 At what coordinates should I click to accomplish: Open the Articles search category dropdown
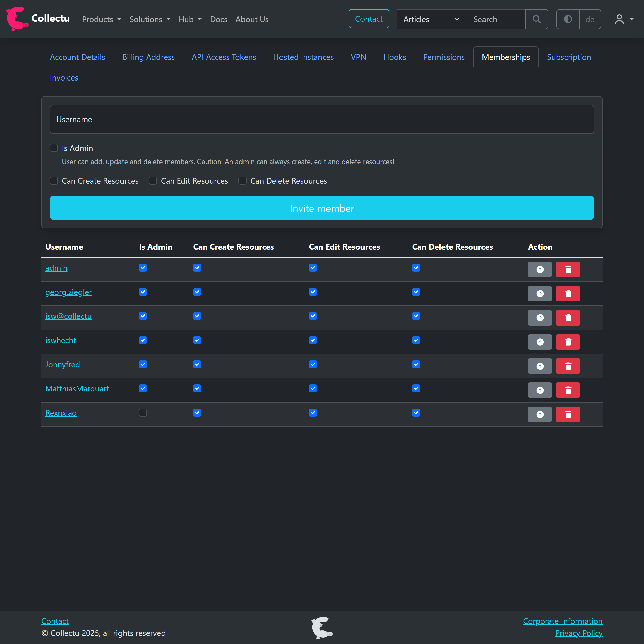(x=432, y=19)
